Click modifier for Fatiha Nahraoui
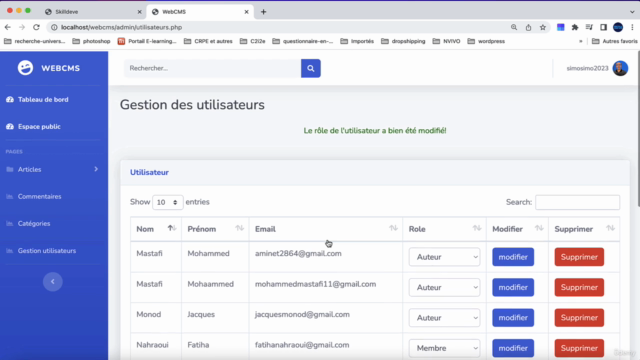 tap(513, 348)
